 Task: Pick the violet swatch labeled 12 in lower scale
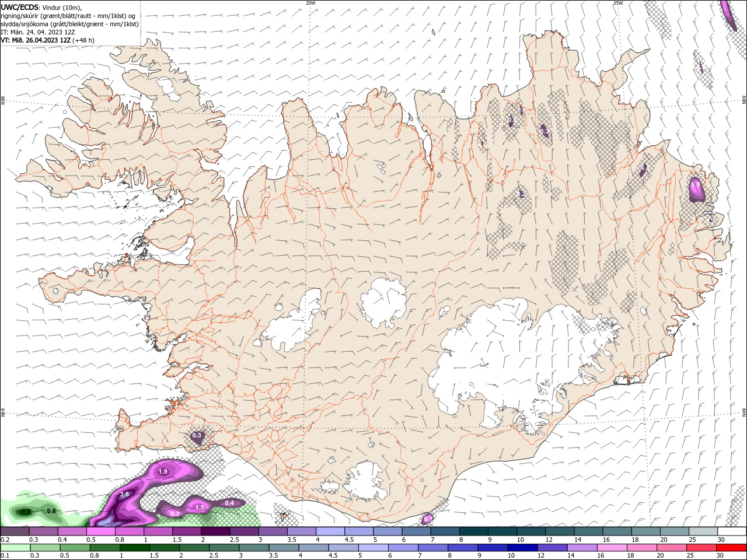(x=551, y=548)
